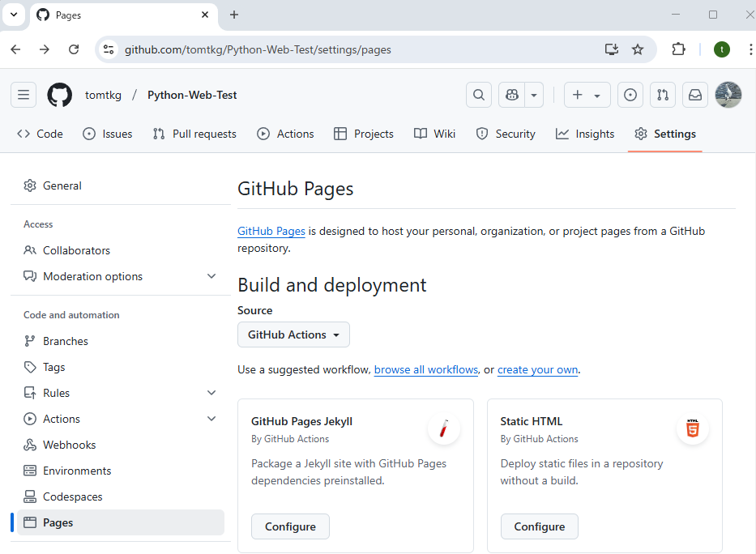This screenshot has height=554, width=756.
Task: Click the HTML5 logo on the Static HTML card
Action: (693, 428)
